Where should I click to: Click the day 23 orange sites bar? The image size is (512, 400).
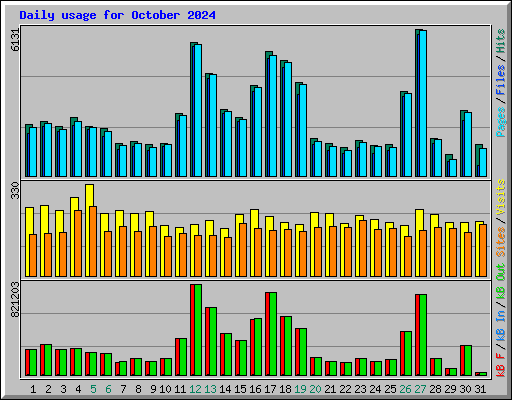[363, 248]
